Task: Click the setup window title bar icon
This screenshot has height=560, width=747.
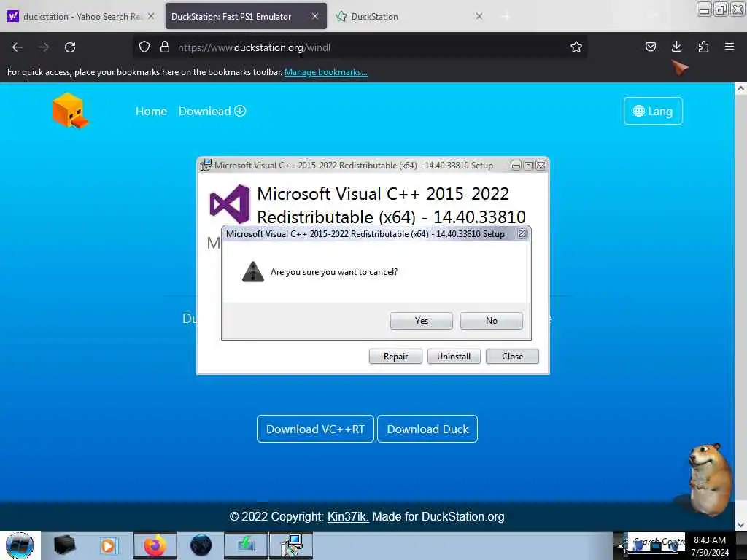Action: point(206,166)
